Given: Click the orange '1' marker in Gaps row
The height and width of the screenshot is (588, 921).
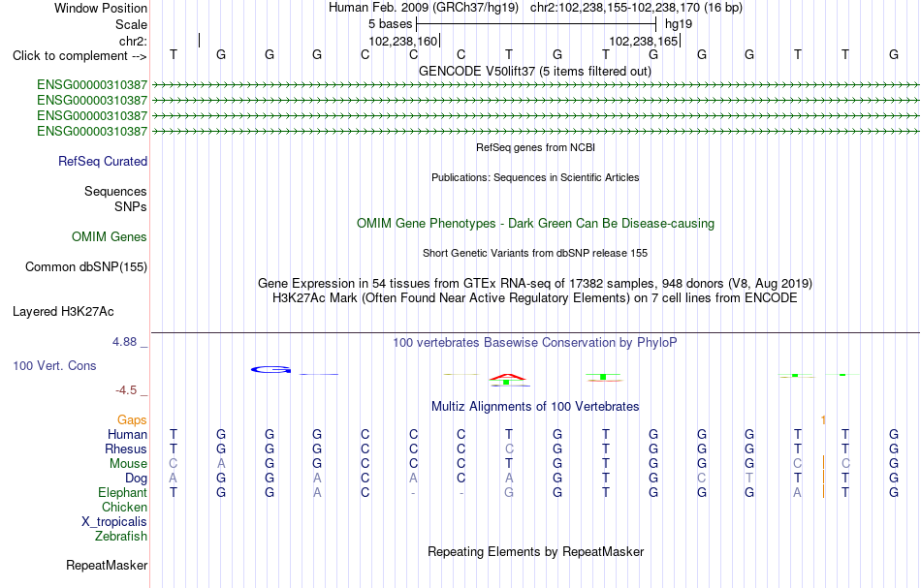Looking at the screenshot, I should 823,419.
